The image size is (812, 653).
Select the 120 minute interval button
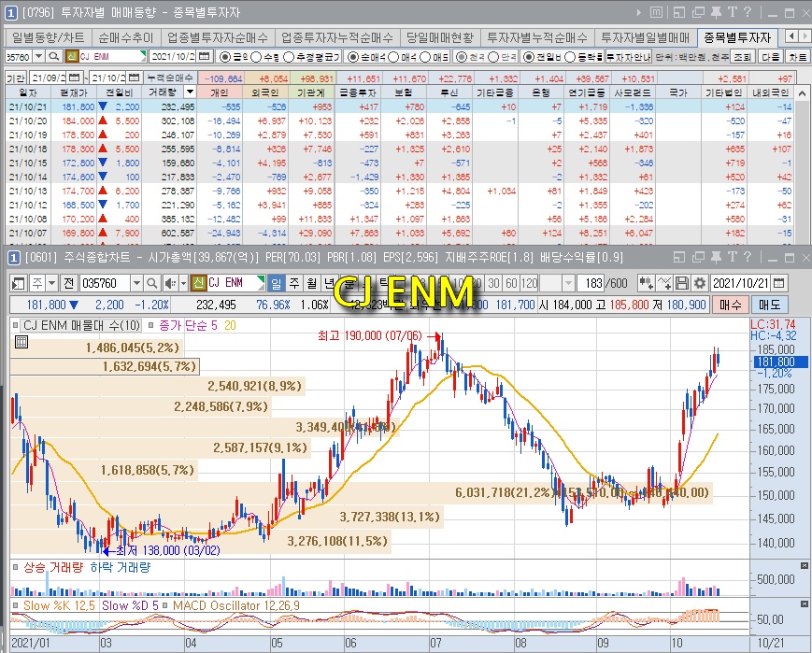(x=529, y=283)
